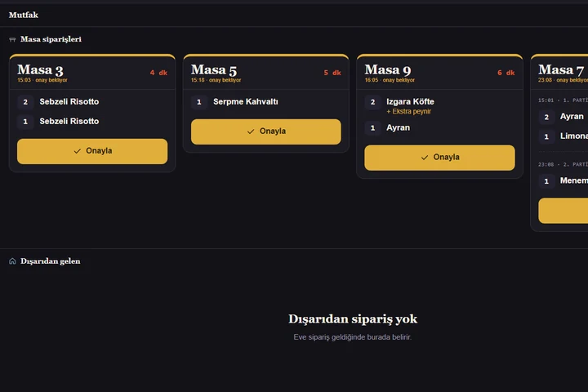Select the Masa 5 card title
Screen dimensions: 588x392
[x=214, y=69]
